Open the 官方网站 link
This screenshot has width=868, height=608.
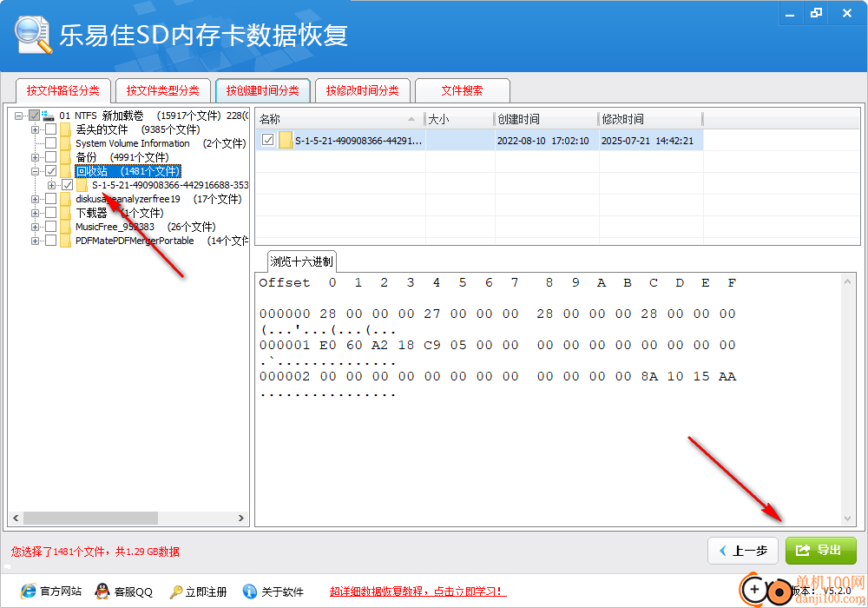(61, 591)
